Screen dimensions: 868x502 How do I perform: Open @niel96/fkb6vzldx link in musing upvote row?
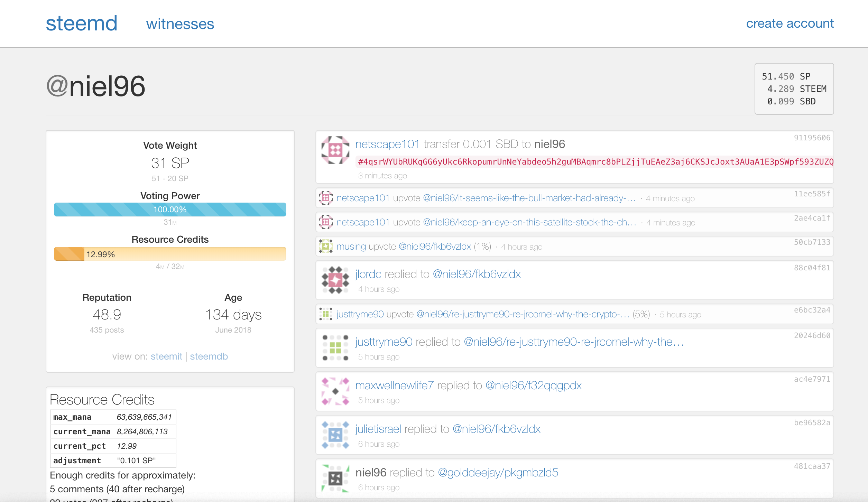(435, 247)
